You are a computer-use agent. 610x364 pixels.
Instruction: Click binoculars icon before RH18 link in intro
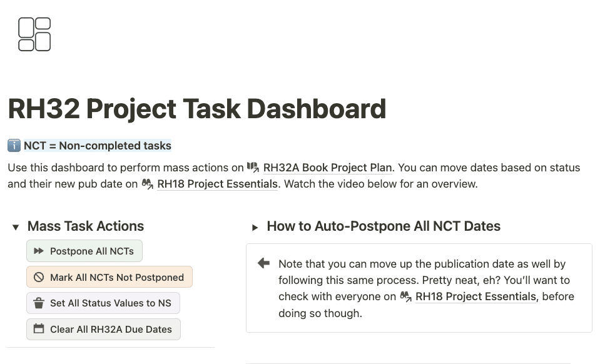pos(147,184)
